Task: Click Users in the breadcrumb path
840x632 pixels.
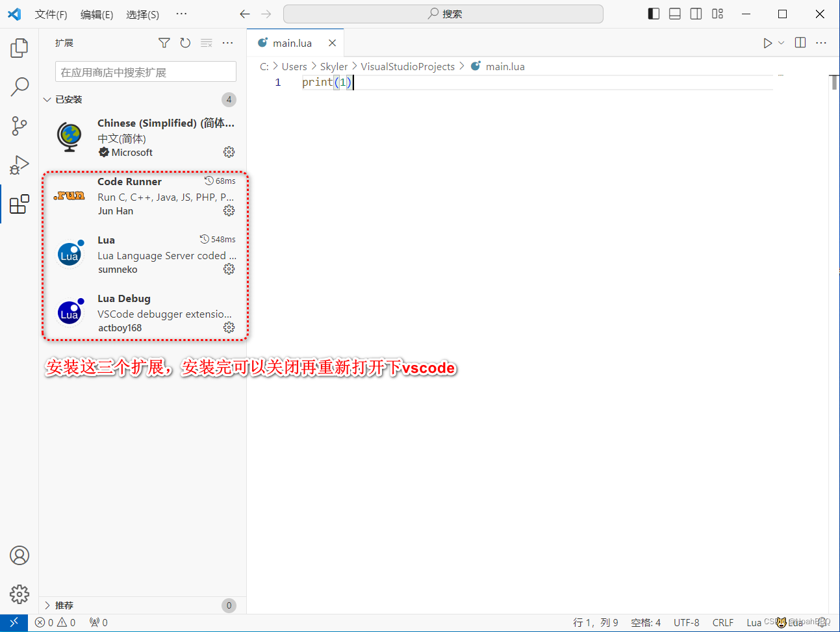Action: coord(294,66)
